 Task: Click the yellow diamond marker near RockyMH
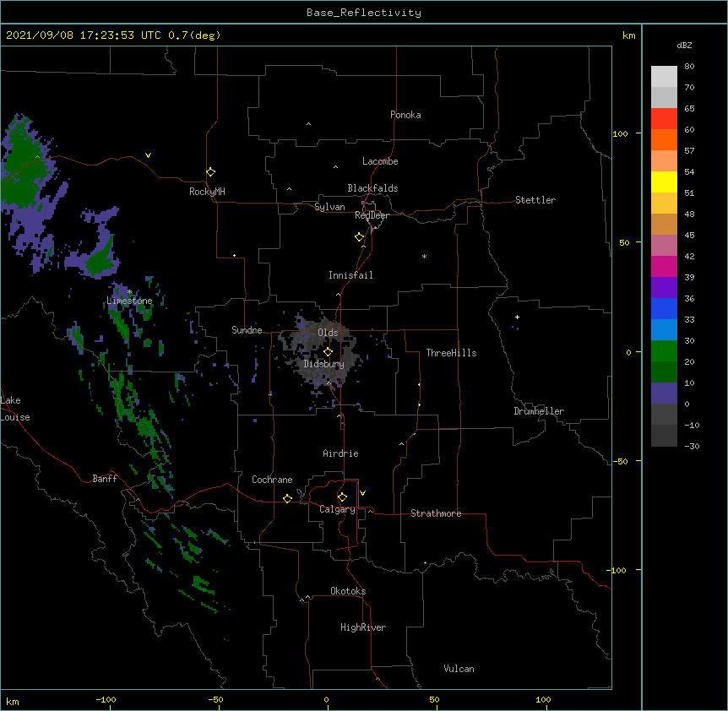[x=210, y=171]
